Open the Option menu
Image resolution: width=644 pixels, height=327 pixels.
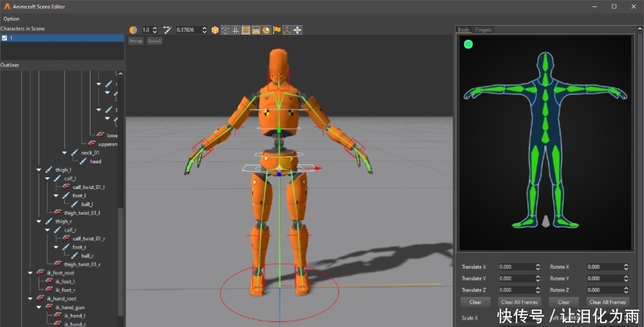(x=11, y=19)
